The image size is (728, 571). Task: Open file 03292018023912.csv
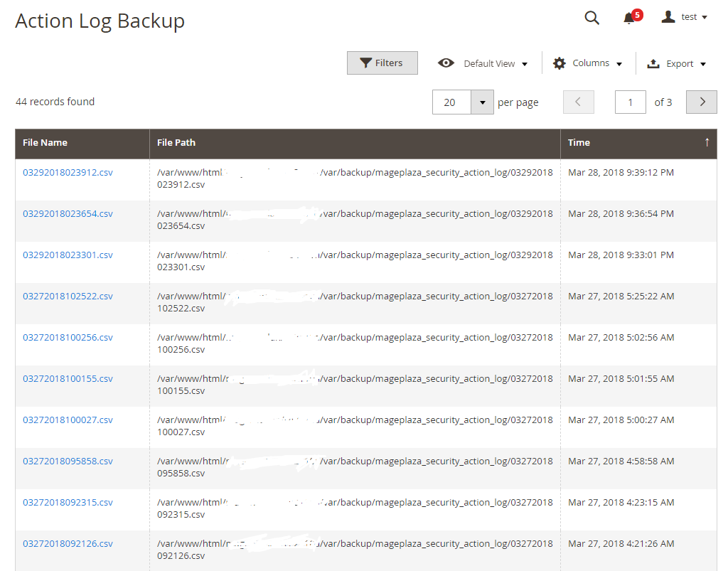(x=68, y=172)
